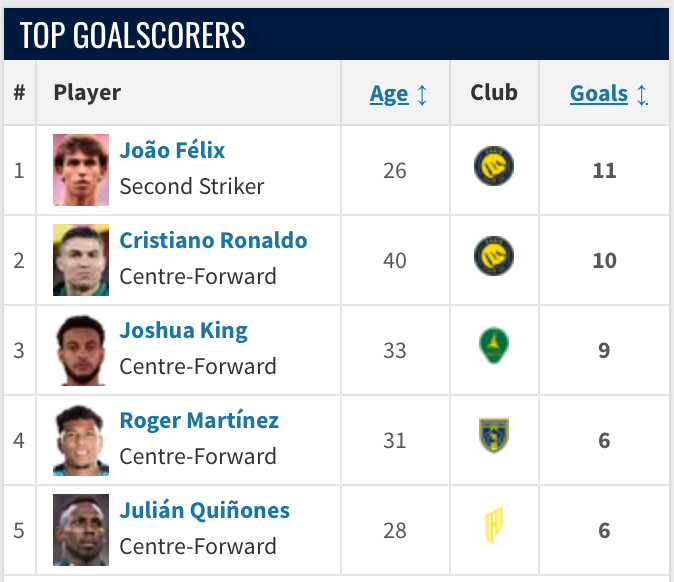This screenshot has height=582, width=674.
Task: Open Roger Martínez's profile link
Action: pyautogui.click(x=199, y=421)
